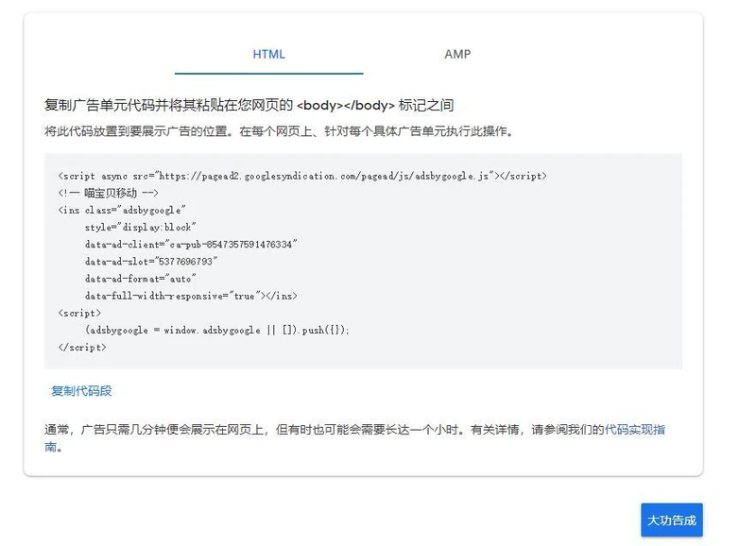
Task: Select the data-ad-client code line
Action: 191,245
